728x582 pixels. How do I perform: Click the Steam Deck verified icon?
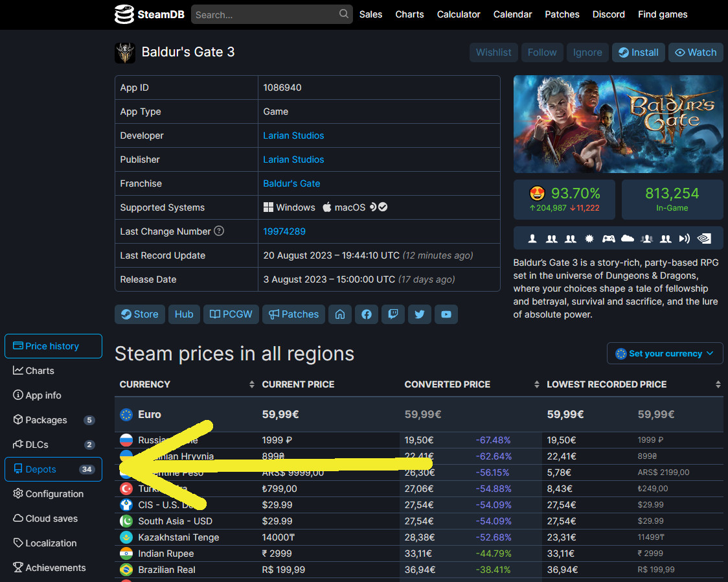coord(378,207)
